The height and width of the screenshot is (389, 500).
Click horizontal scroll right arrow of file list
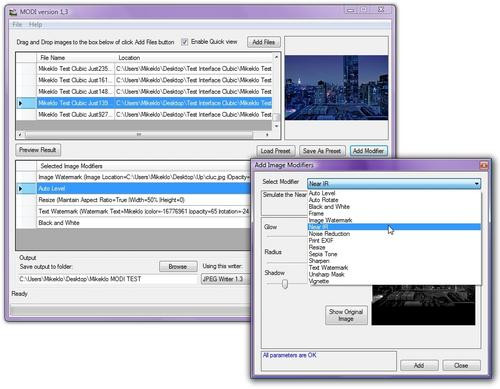click(x=267, y=135)
